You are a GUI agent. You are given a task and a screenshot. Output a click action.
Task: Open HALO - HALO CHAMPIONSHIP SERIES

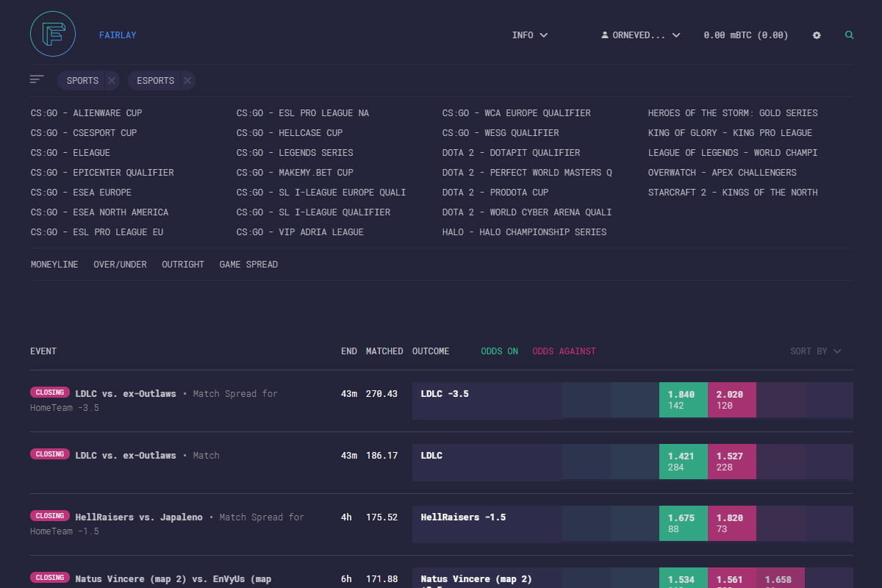point(525,232)
